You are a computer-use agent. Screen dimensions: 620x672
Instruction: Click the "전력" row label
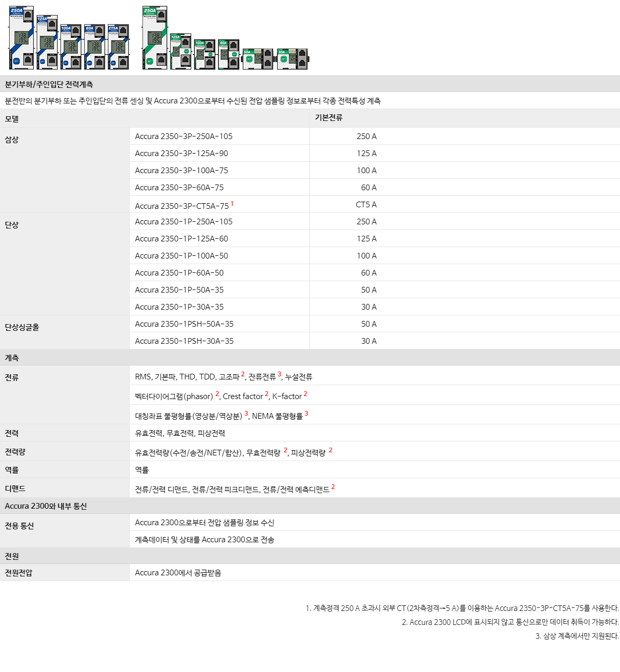[x=12, y=433]
